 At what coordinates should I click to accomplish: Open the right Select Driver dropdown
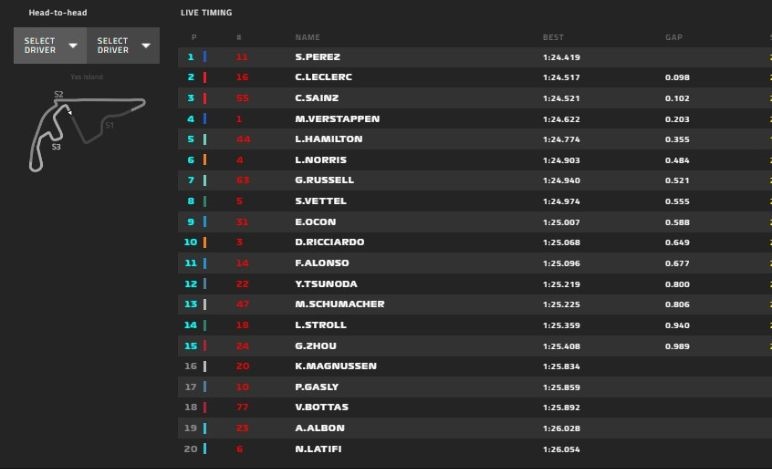[x=123, y=45]
